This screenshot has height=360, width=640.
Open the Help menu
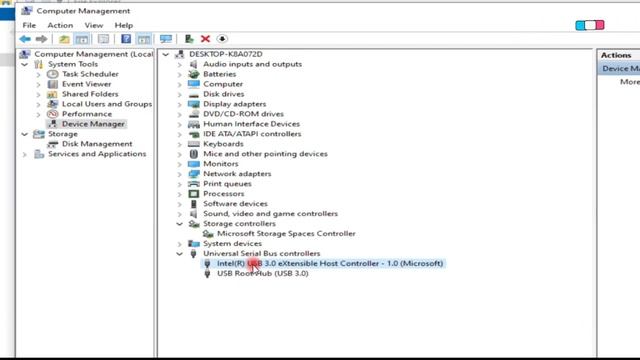pyautogui.click(x=124, y=25)
